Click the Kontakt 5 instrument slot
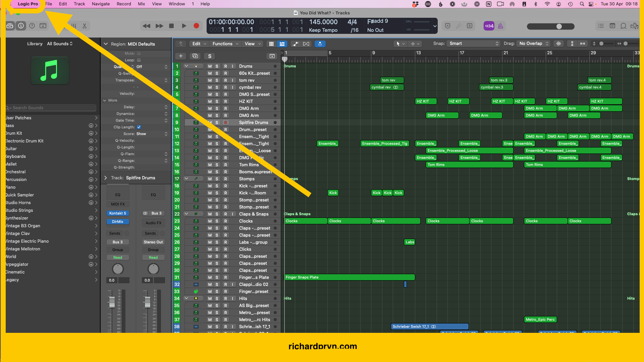This screenshot has width=644, height=362. 118,213
